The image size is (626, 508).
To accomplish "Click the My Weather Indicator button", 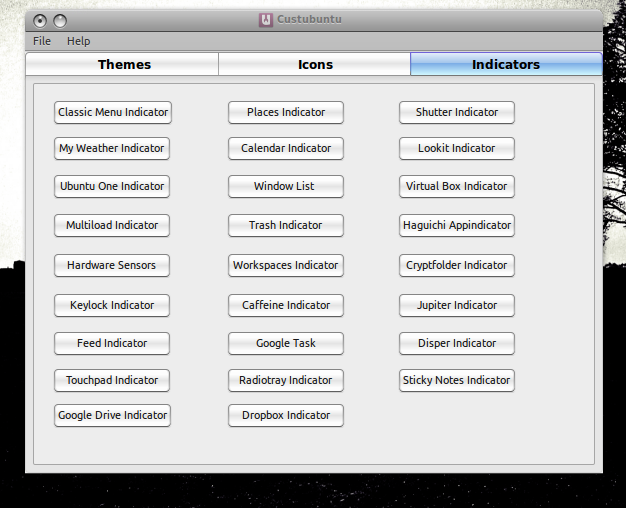I will point(112,148).
